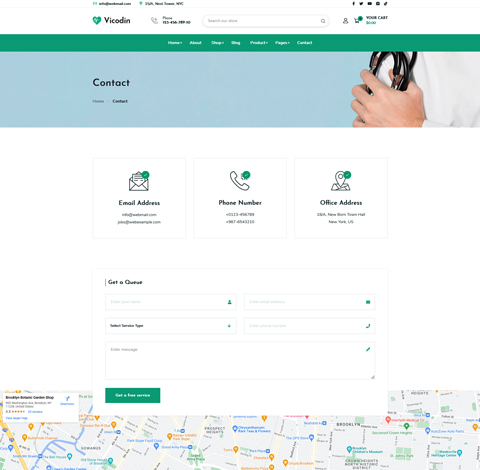Click +0123-456789 phone number text
The height and width of the screenshot is (470, 480).
pos(240,214)
